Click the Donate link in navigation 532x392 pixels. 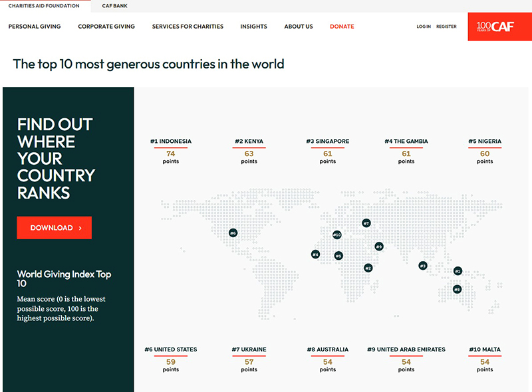click(x=342, y=27)
